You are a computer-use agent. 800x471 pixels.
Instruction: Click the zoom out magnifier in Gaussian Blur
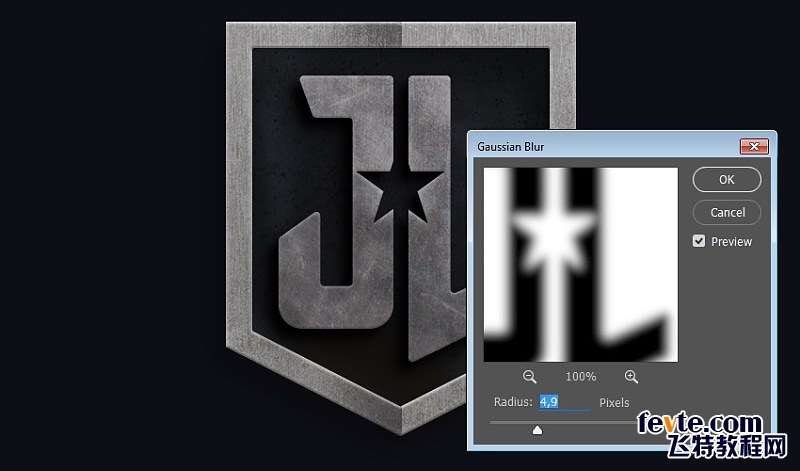pos(530,377)
